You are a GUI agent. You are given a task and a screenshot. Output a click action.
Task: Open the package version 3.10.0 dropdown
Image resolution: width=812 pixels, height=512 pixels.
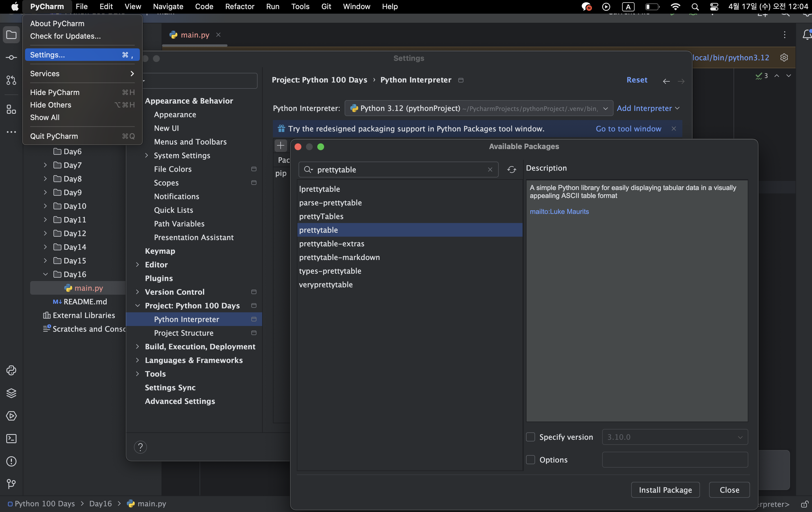[675, 437]
